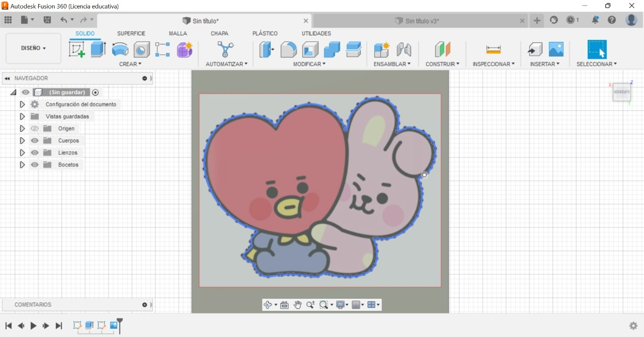Hide the Cuerpos folder
Viewport: 644px width, 337px height.
coord(35,141)
